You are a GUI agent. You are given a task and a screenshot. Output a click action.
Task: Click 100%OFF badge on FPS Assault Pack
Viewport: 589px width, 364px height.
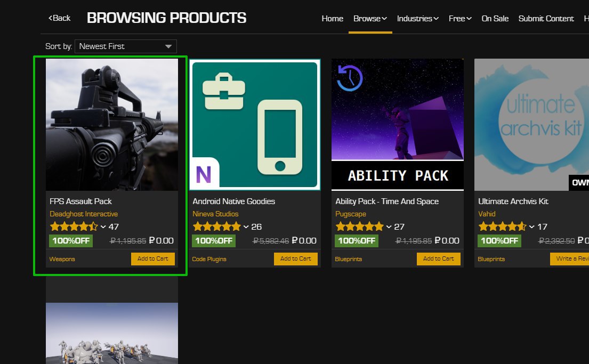71,241
